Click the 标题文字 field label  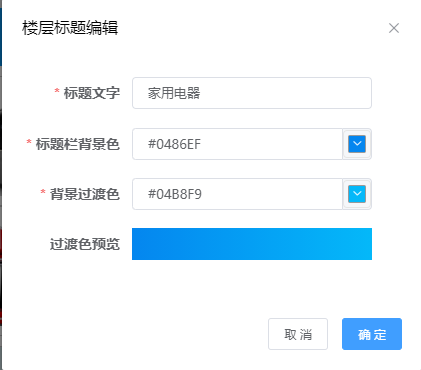[x=92, y=93]
